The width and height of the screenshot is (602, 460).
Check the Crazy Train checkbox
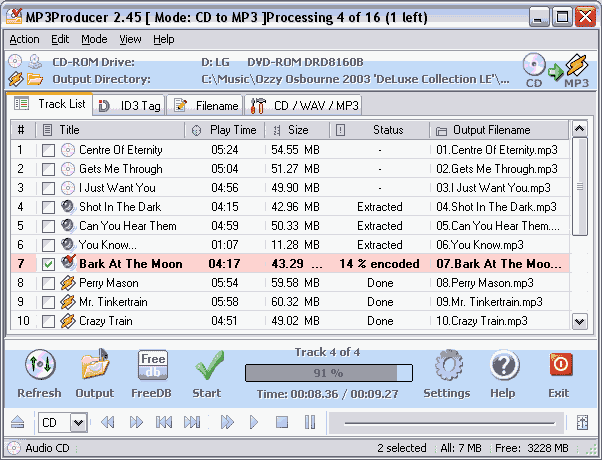(48, 321)
